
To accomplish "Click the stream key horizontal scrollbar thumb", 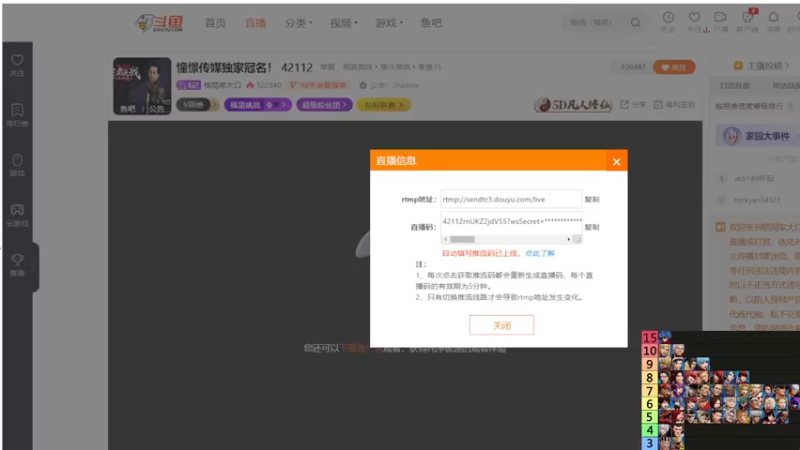I will [x=462, y=239].
